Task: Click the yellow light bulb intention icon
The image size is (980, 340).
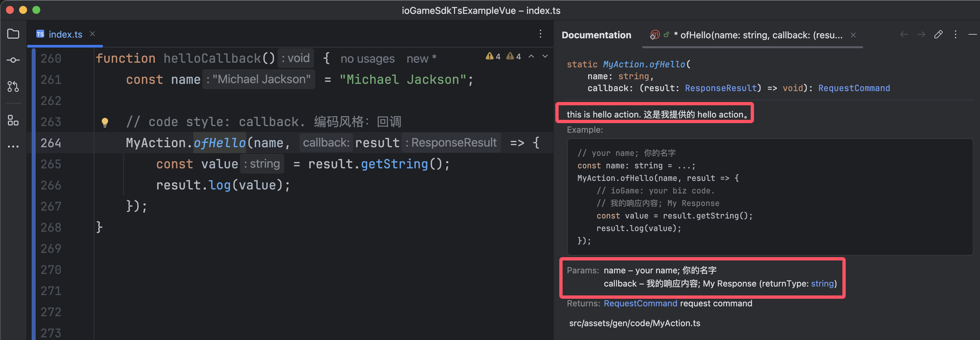Action: coord(105,122)
